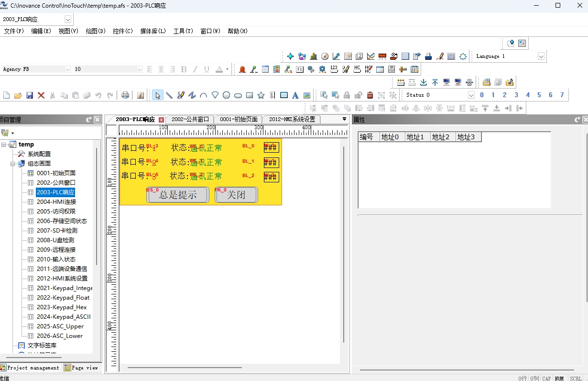
Task: Open the tab list dropdown arrow
Action: pyautogui.click(x=344, y=119)
